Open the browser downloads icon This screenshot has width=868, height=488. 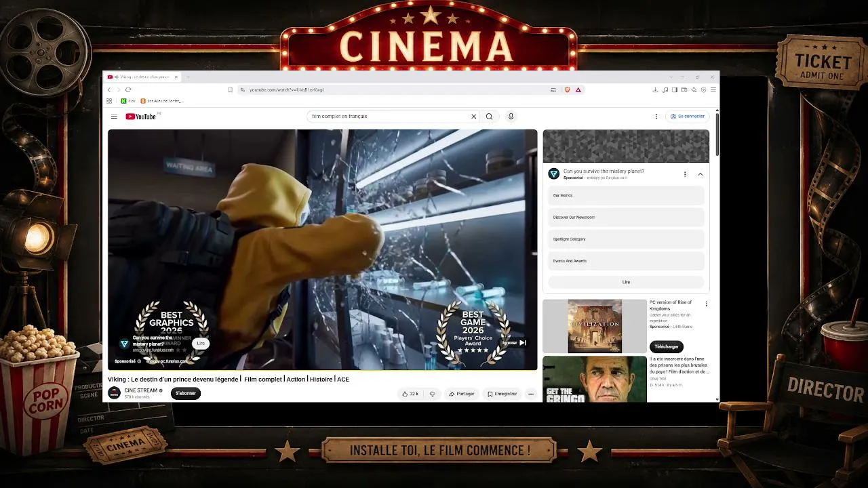pyautogui.click(x=655, y=89)
